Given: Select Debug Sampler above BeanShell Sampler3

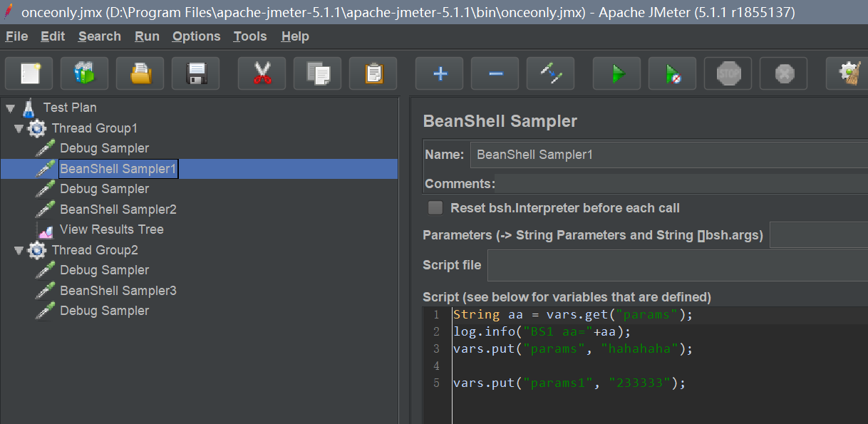Looking at the screenshot, I should (105, 270).
